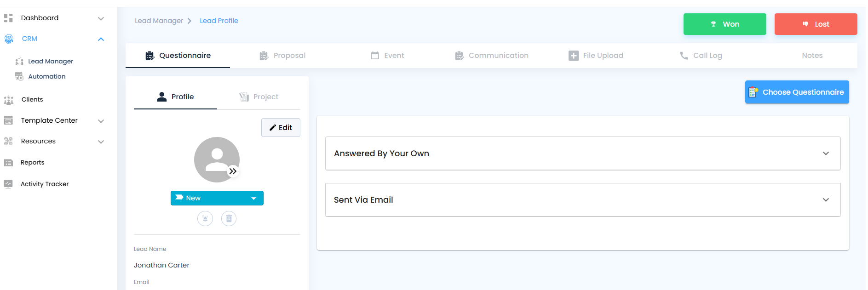Image resolution: width=868 pixels, height=290 pixels.
Task: Click the CRM handshake icon
Action: (x=9, y=39)
